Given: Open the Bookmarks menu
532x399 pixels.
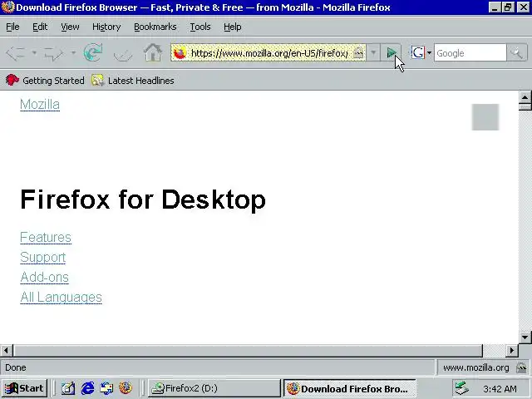Looking at the screenshot, I should click(x=155, y=27).
